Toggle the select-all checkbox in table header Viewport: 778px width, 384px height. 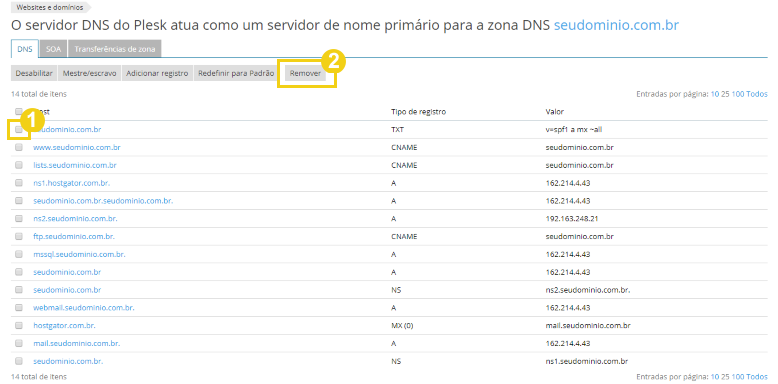(x=19, y=111)
